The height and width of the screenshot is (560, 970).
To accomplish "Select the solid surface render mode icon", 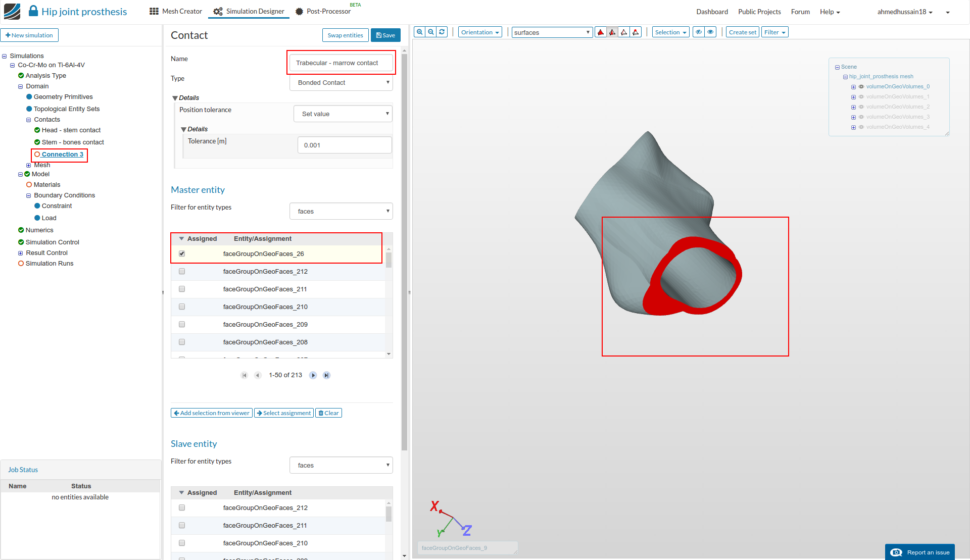I will 601,32.
